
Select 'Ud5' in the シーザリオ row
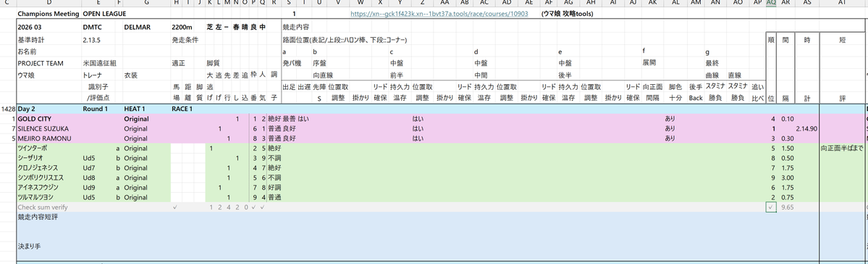[x=89, y=158]
